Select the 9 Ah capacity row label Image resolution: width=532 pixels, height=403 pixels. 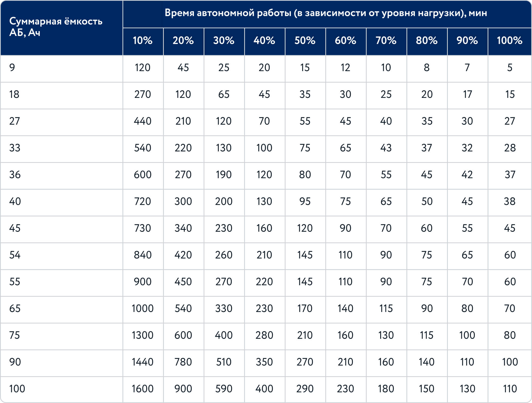12,68
